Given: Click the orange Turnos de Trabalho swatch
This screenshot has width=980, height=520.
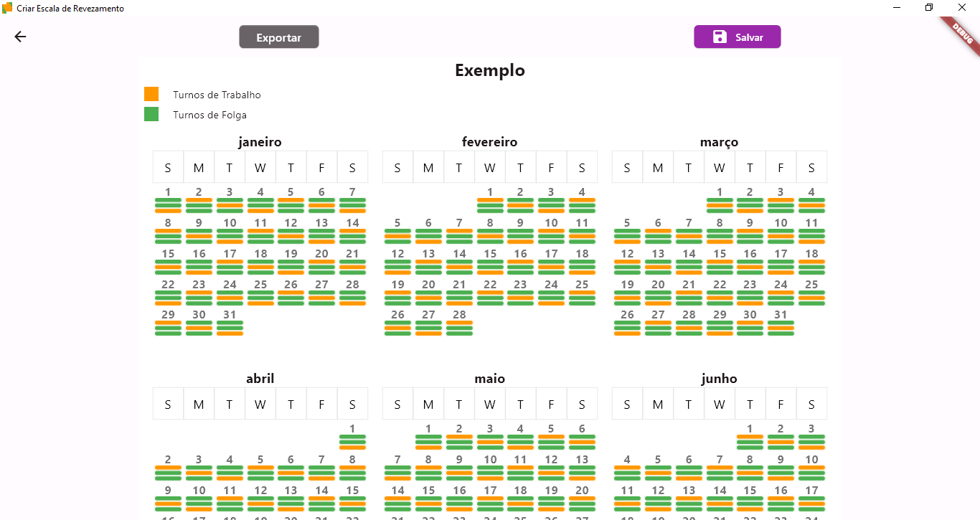Looking at the screenshot, I should (151, 94).
